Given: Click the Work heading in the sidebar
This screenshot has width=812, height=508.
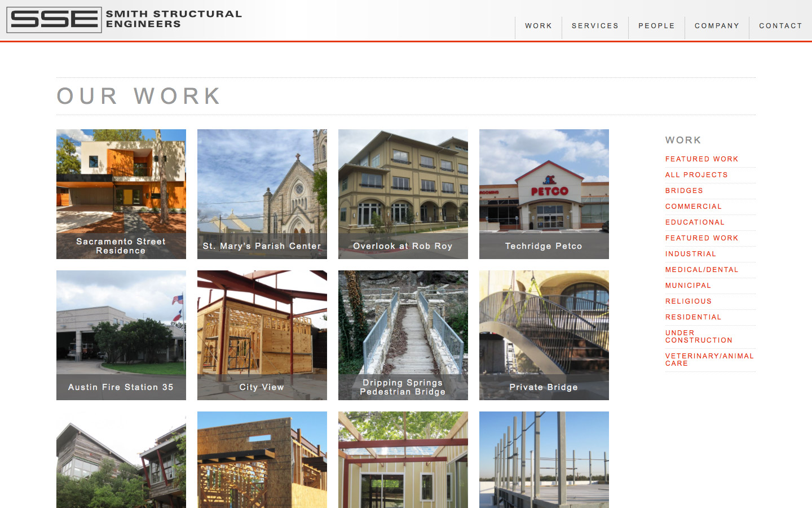Looking at the screenshot, I should (x=683, y=140).
